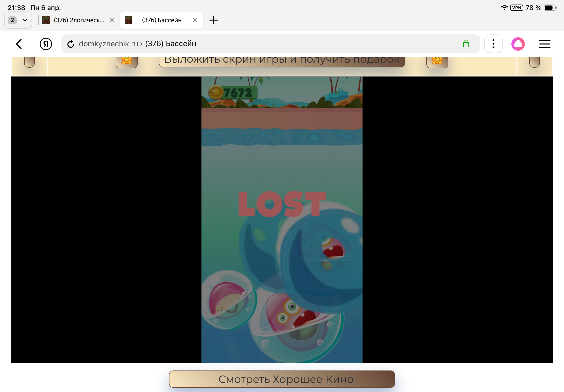Launch the Alice assistant purple icon
The height and width of the screenshot is (392, 564).
click(518, 44)
